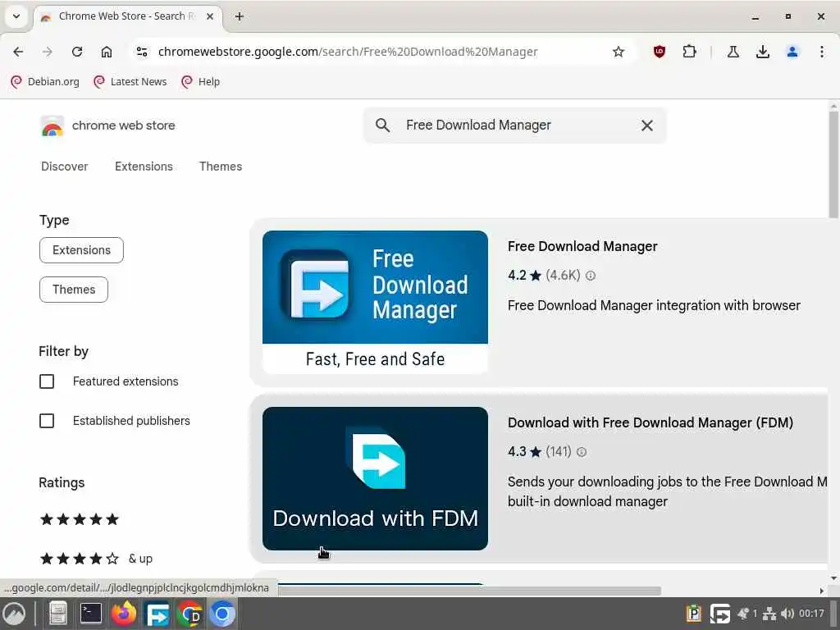Click the forward navigation arrow

coord(48,52)
